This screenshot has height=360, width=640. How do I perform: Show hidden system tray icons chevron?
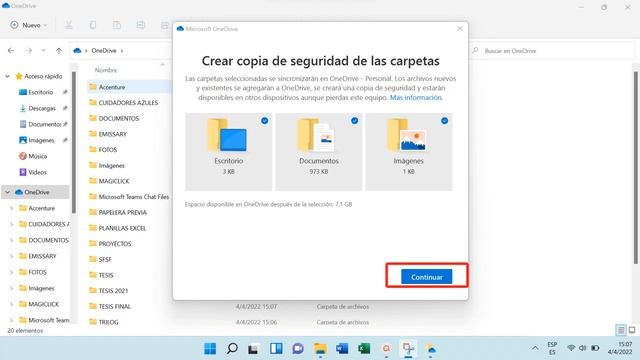pos(535,348)
